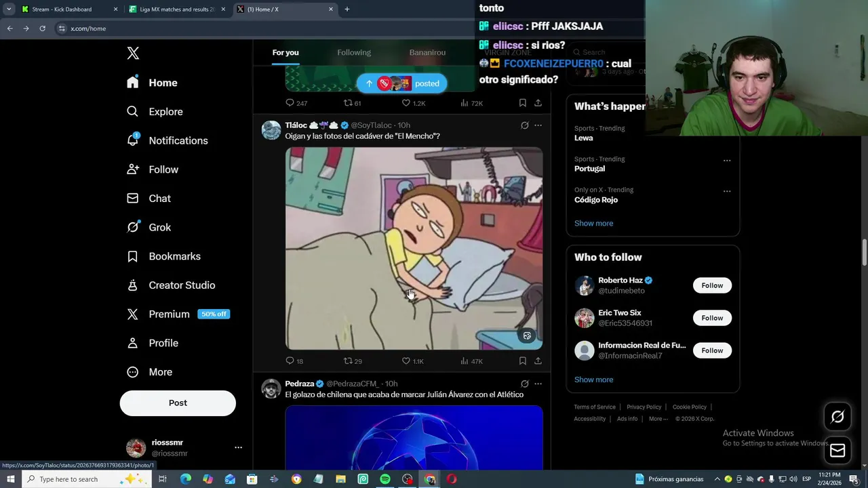868x488 pixels.
Task: Open a new Chrome tab
Action: [x=347, y=9]
